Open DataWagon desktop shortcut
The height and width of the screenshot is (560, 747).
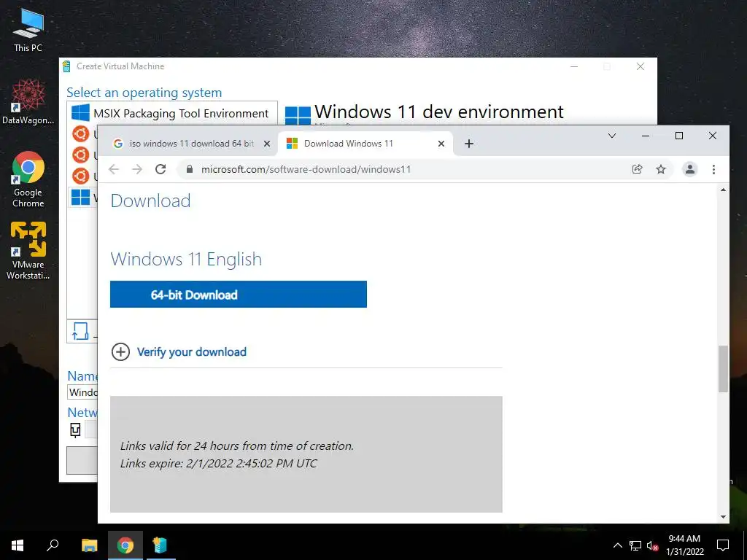click(x=28, y=102)
